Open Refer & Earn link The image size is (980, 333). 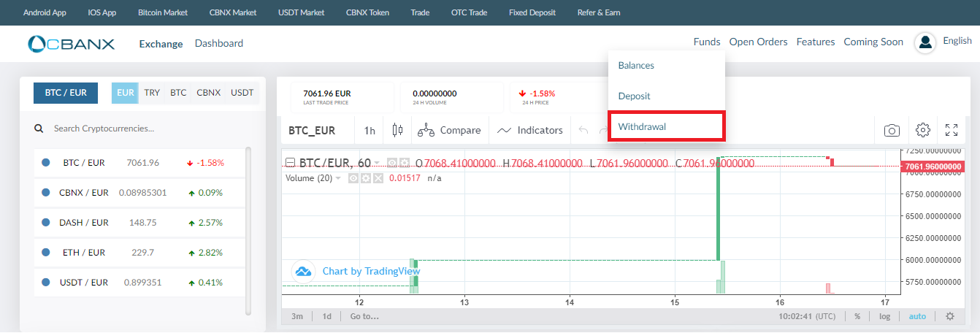tap(599, 12)
